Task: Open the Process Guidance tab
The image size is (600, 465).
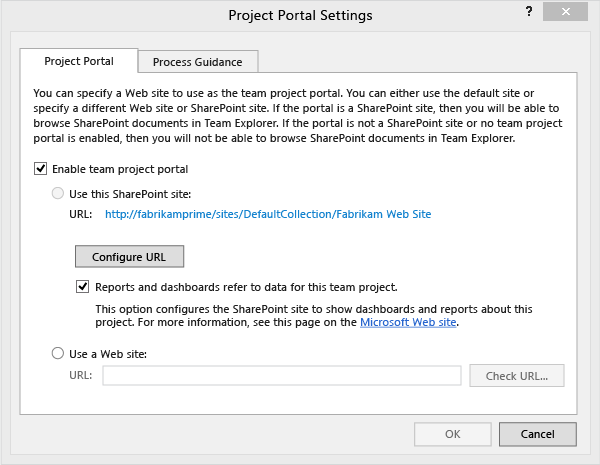Action: (x=197, y=62)
